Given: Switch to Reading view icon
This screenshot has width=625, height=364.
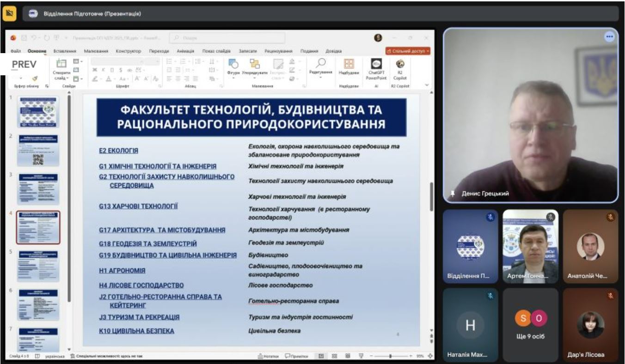Looking at the screenshot, I should tap(348, 356).
